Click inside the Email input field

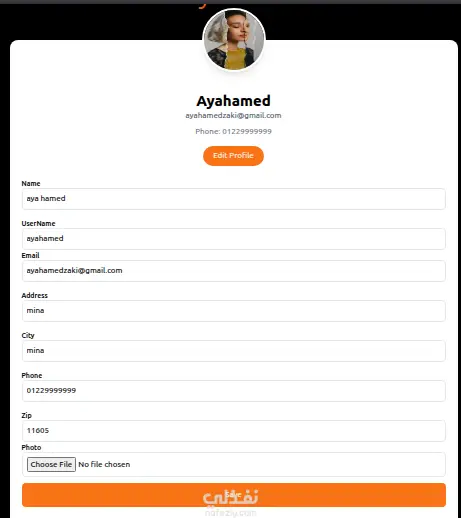(x=233, y=271)
